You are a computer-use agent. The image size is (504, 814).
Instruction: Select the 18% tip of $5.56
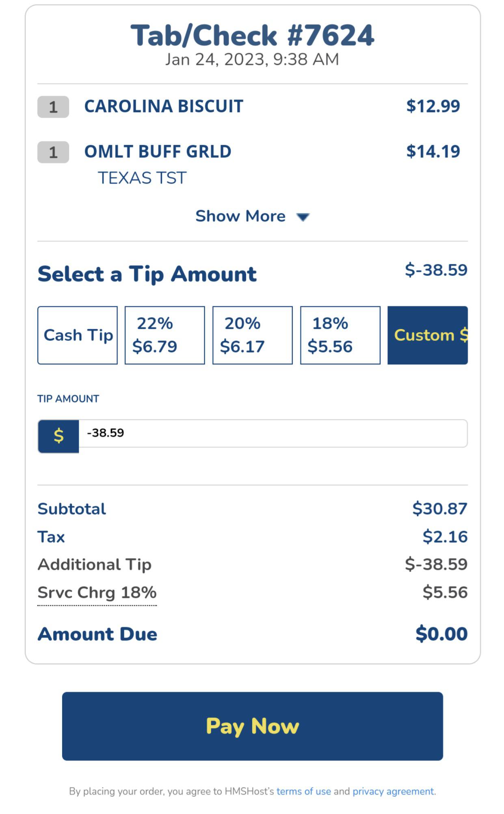point(340,335)
